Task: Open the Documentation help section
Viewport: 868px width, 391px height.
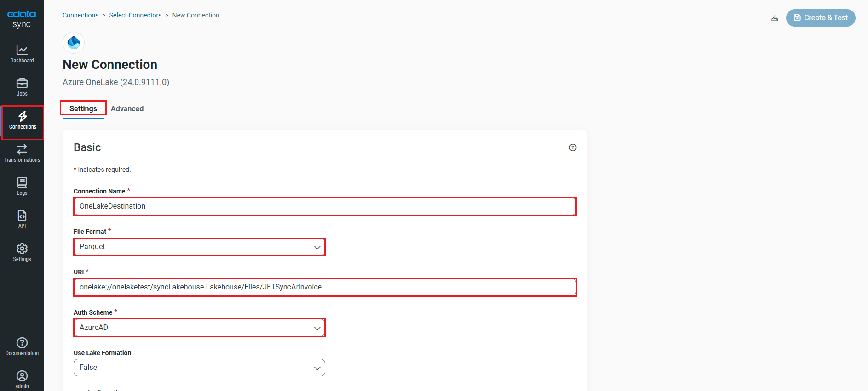Action: (22, 346)
